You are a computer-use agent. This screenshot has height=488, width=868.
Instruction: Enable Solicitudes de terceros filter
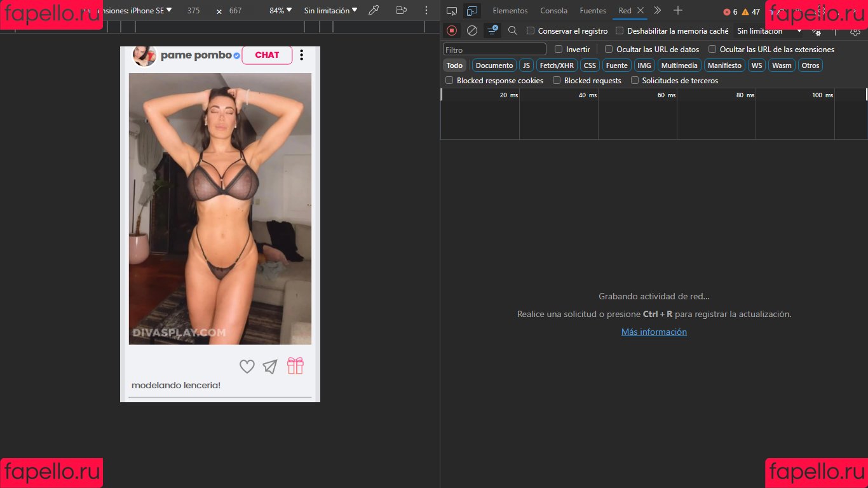(635, 80)
